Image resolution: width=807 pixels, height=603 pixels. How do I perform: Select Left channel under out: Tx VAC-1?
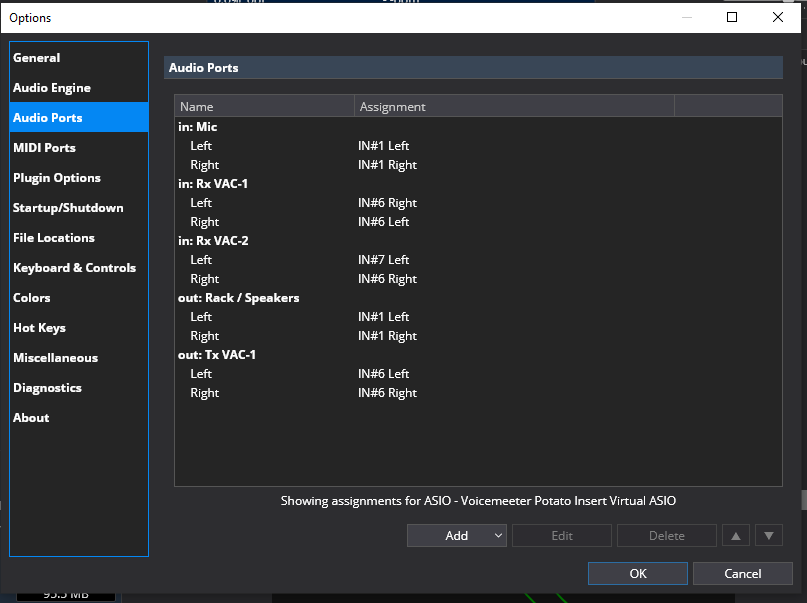tap(478, 374)
